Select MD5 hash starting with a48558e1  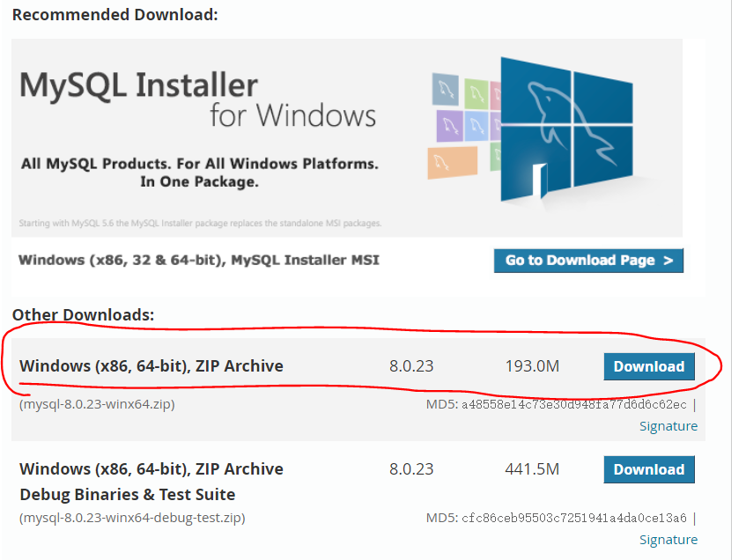tap(573, 405)
